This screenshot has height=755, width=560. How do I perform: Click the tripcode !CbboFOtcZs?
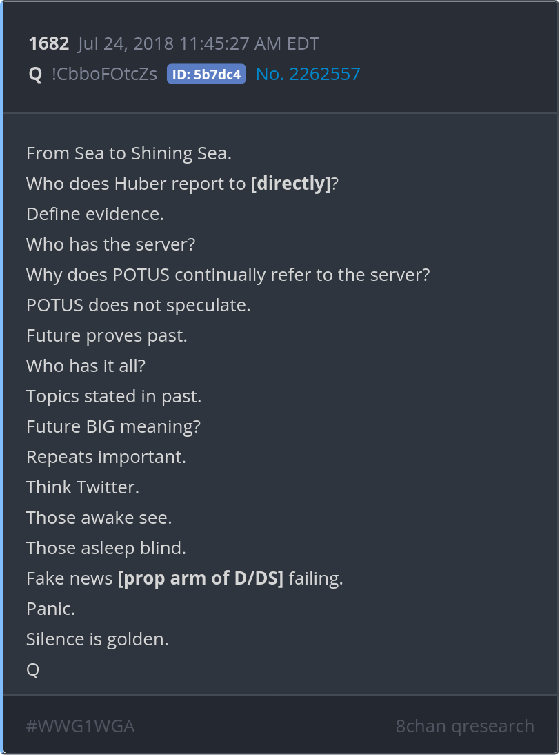pyautogui.click(x=104, y=74)
